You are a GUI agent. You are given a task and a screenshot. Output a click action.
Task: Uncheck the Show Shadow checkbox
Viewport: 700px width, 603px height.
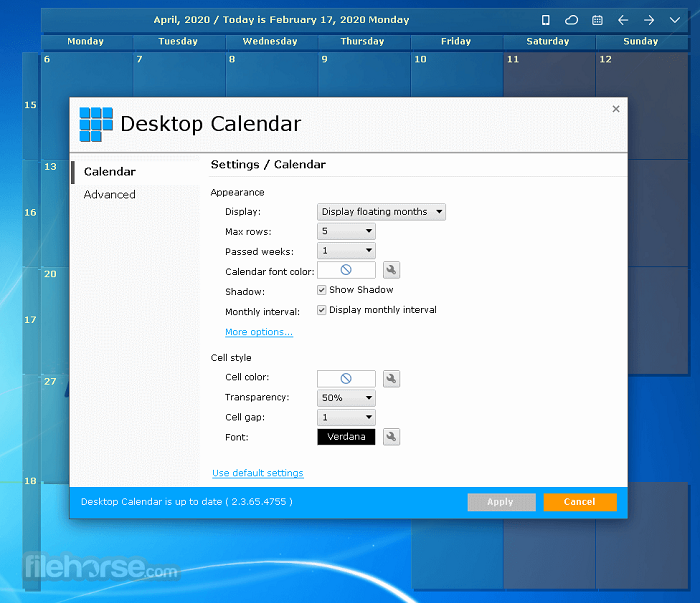(x=322, y=290)
